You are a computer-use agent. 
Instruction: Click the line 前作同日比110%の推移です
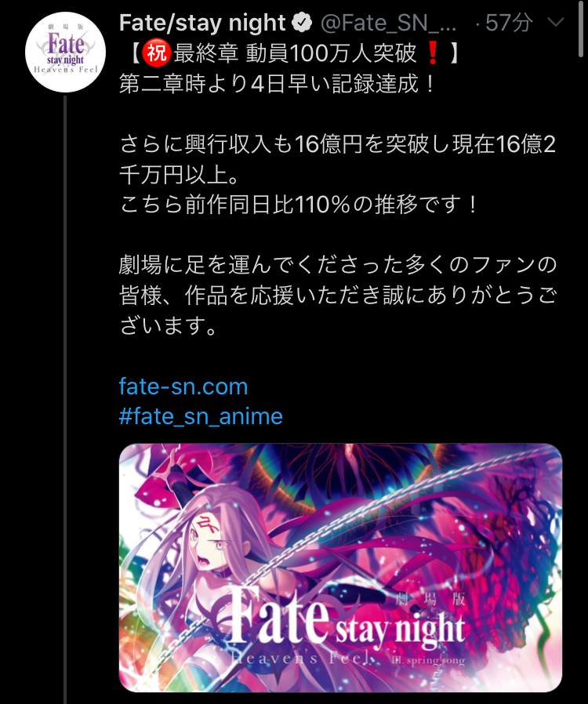(x=298, y=205)
